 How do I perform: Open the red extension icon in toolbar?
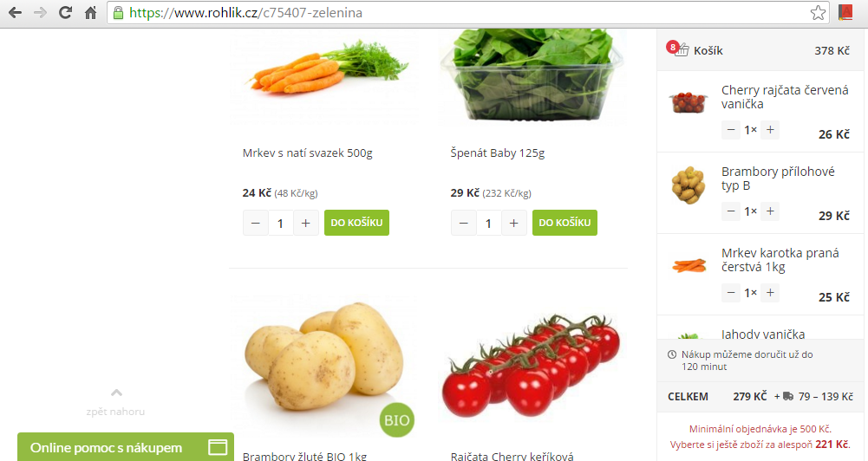[x=845, y=12]
